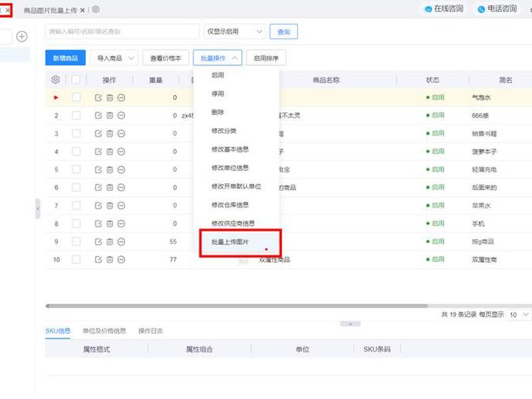Screen dimensions: 532x399
Task: Choose 修改分类 from the batch menu
Action: (x=223, y=130)
